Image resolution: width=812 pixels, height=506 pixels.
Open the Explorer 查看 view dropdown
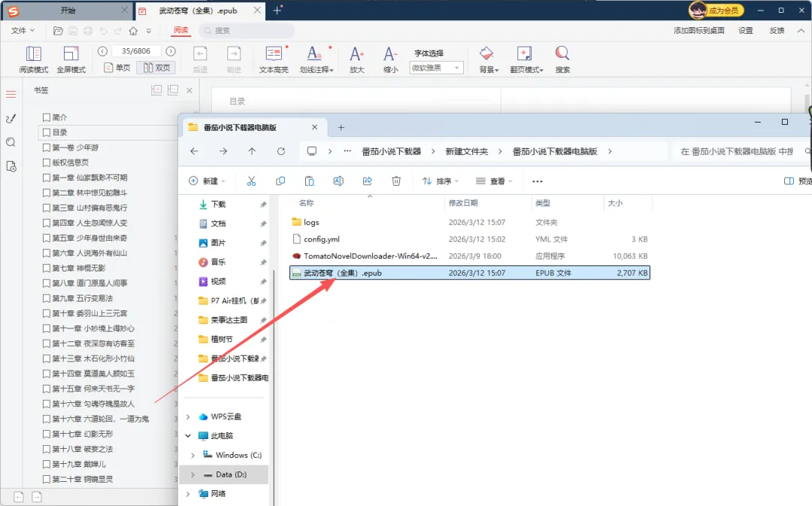494,180
